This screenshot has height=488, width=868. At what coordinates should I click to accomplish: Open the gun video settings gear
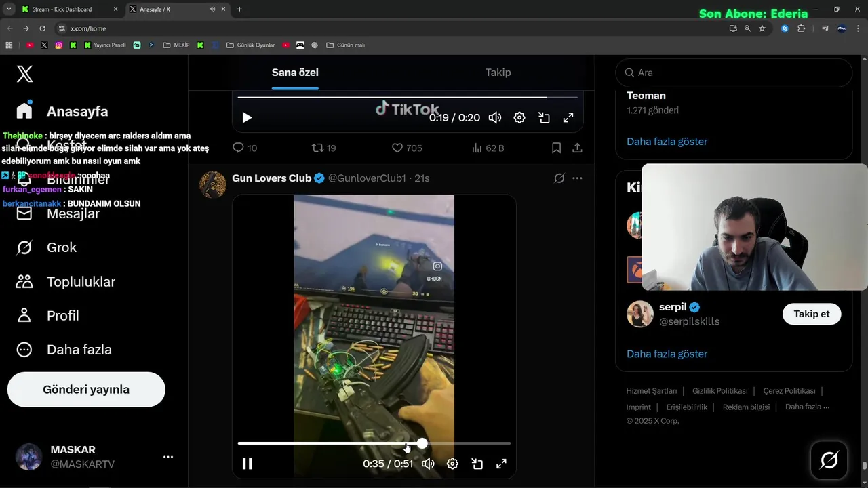coord(452,464)
